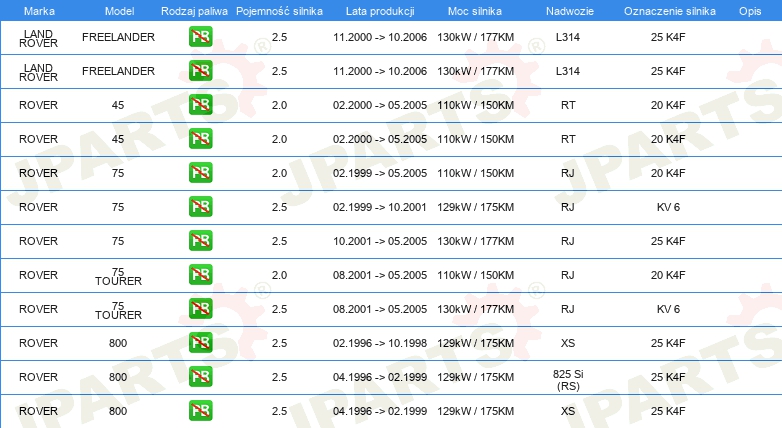Click fuel icon in Rover 75 02.1999 -> 10.2001 row
Image resolution: width=782 pixels, height=428 pixels.
pos(200,207)
